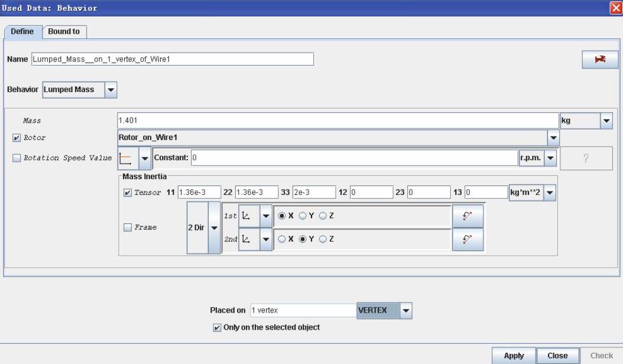Toggle the Only on the selected object checkbox
623x364 pixels.
coord(218,327)
